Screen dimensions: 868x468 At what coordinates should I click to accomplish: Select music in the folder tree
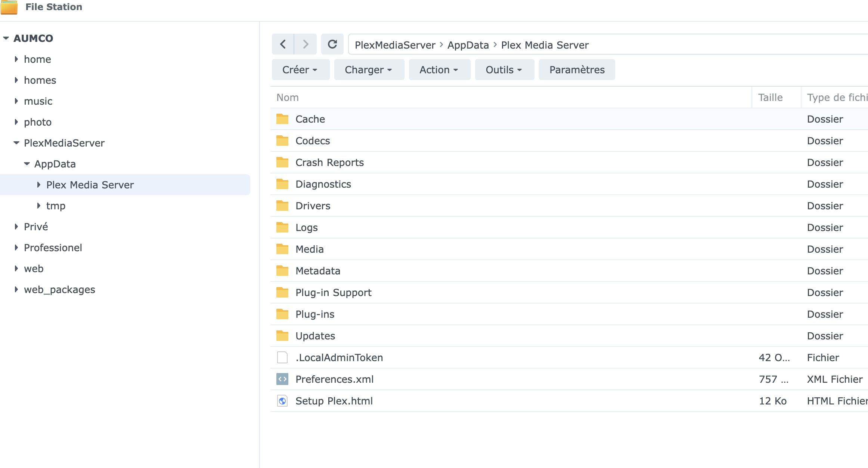point(38,101)
